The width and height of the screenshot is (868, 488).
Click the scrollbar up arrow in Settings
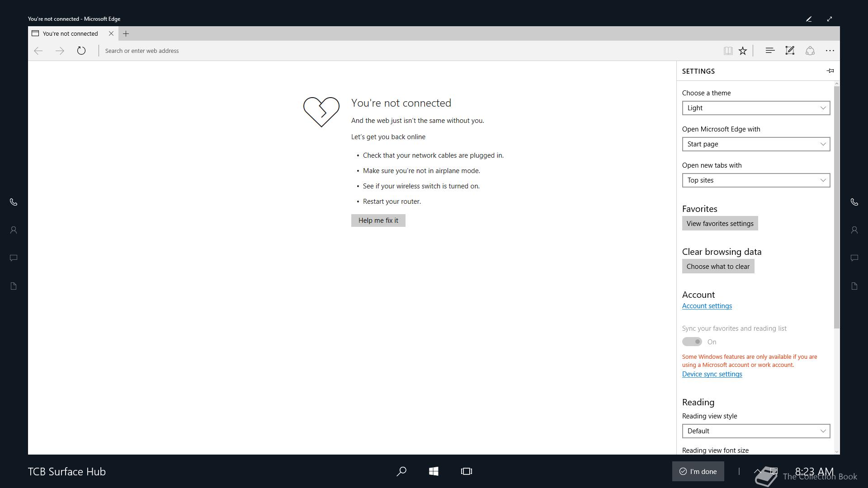click(836, 84)
